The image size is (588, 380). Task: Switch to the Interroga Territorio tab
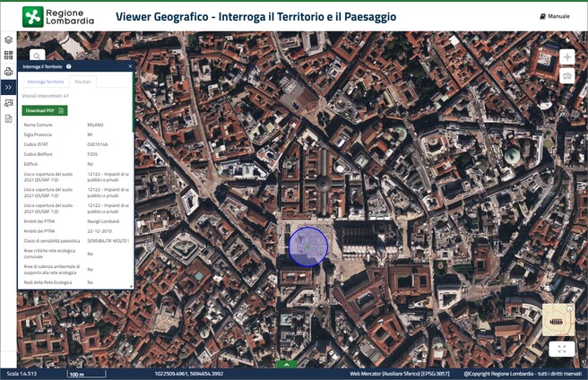coord(46,82)
